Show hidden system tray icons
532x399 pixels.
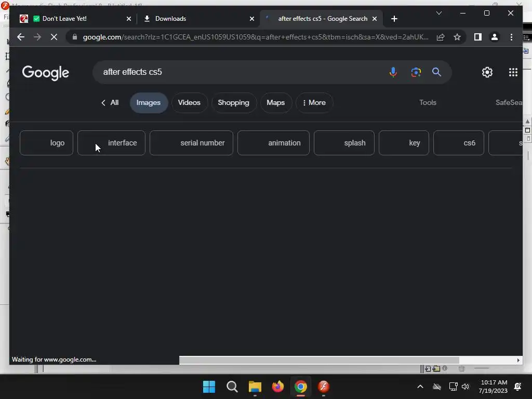(420, 387)
